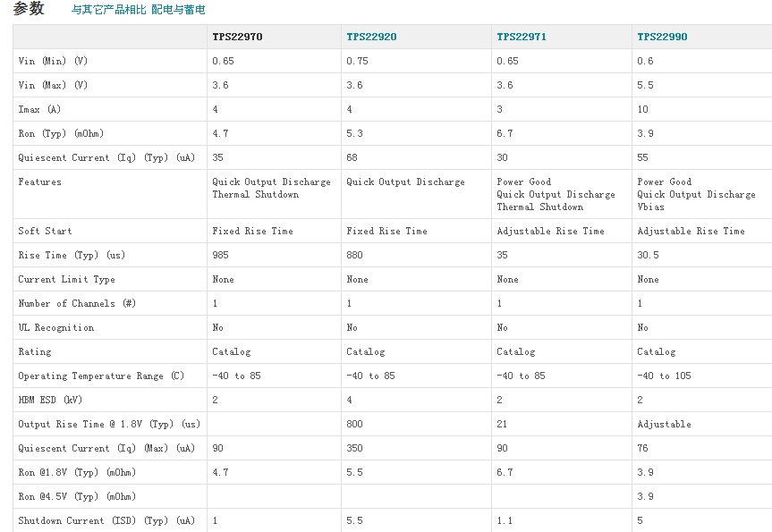Click the Adjustable Rise Time cell for TPS22990

click(691, 231)
